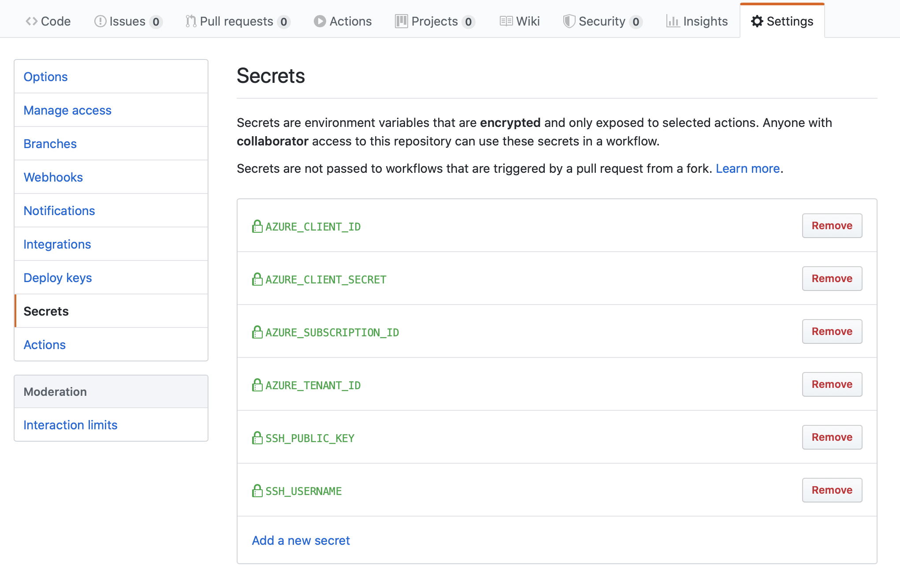Click the lock icon beside AZURE_CLIENT_ID

[x=257, y=226]
